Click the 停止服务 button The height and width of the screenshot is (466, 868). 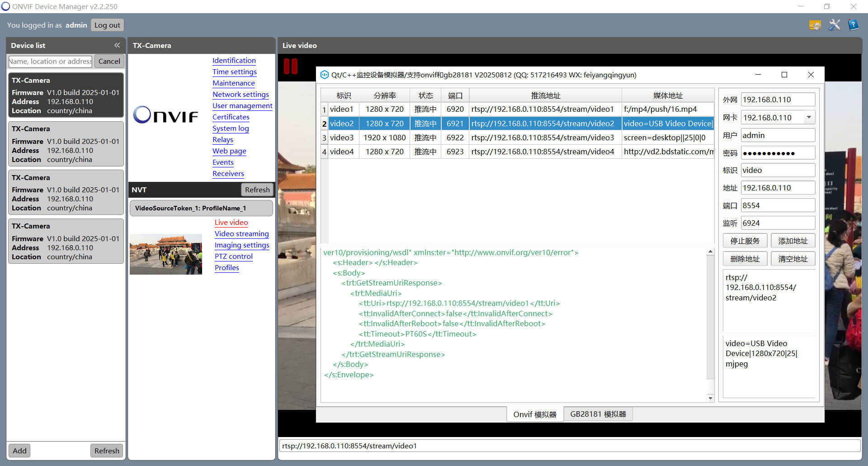745,241
